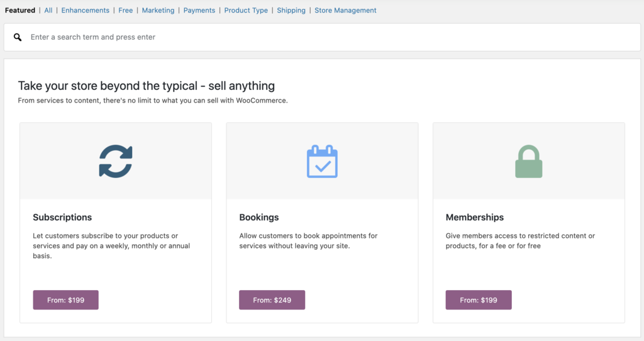
Task: Click the Bookings From: $249 button
Action: [272, 300]
